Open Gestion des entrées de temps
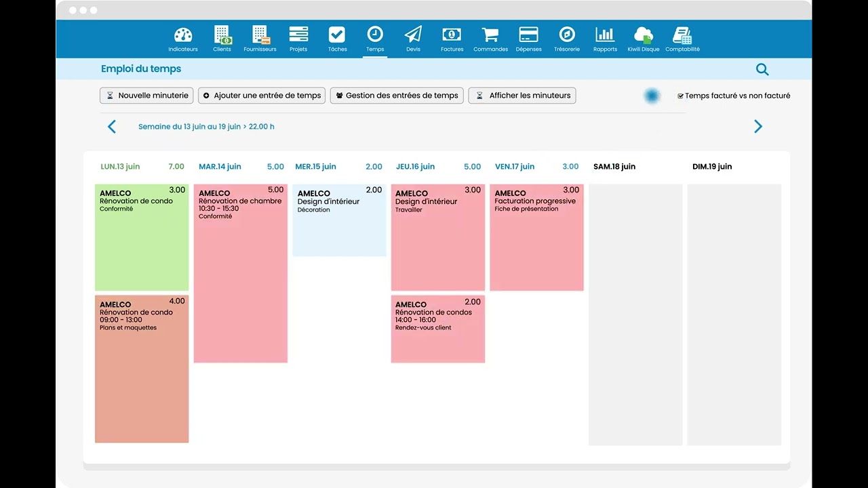Screen dimensions: 868x488 (397, 96)
